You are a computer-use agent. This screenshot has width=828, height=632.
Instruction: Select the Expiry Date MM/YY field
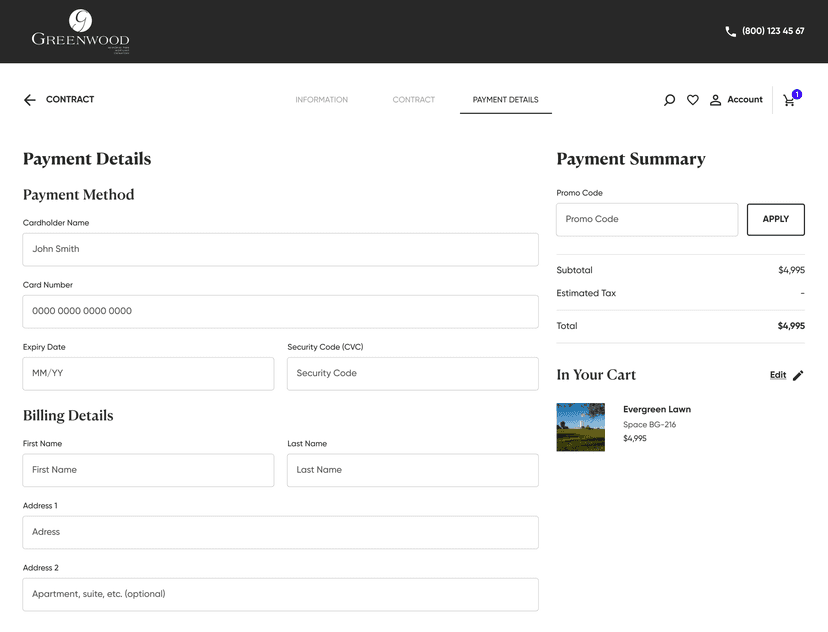(x=148, y=373)
